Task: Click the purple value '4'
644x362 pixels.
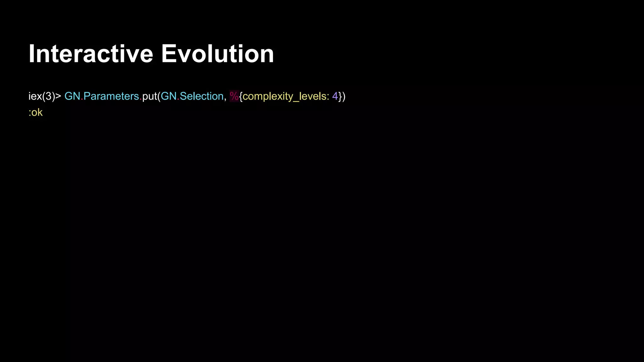Action: click(335, 96)
